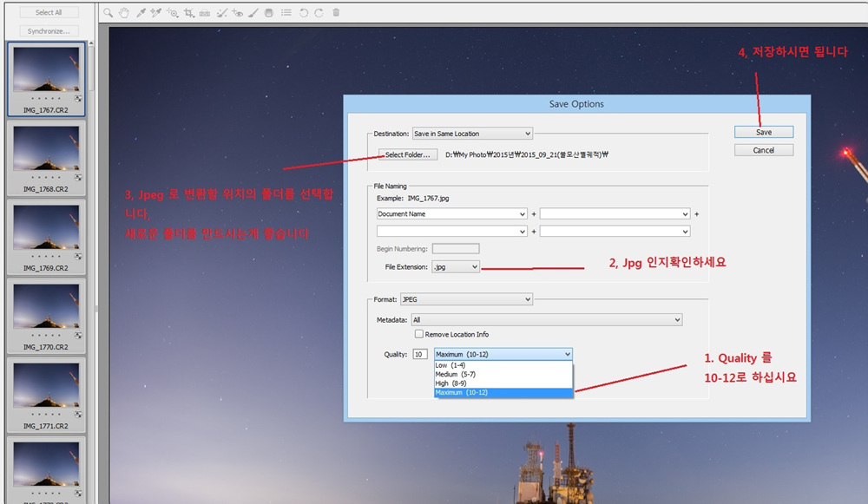
Task: Activate the Crop tool
Action: tap(188, 13)
